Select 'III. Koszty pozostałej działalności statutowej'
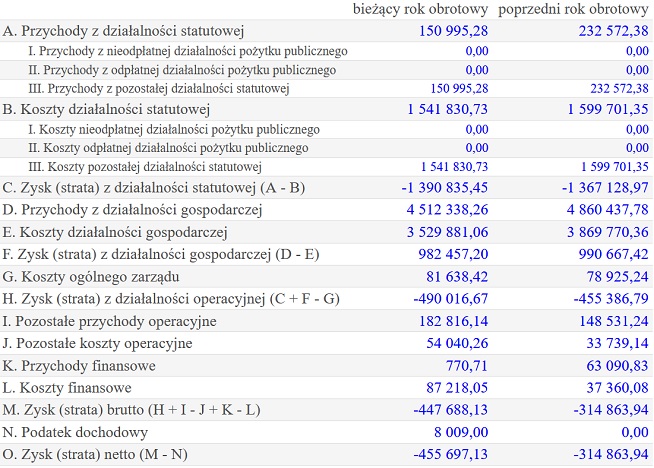Image resolution: width=654 pixels, height=468 pixels. [145, 167]
